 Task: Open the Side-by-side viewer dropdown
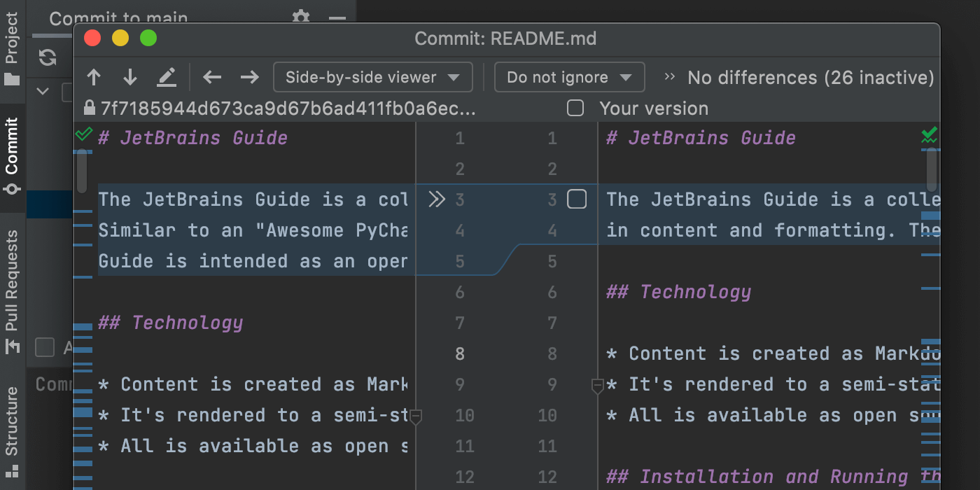373,77
